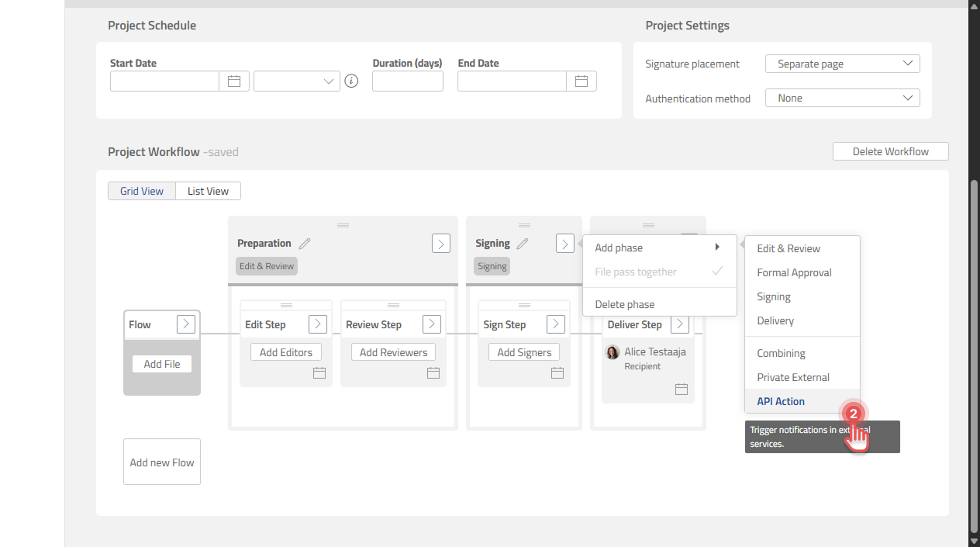Open the Signing phase arrow menu

pos(565,244)
